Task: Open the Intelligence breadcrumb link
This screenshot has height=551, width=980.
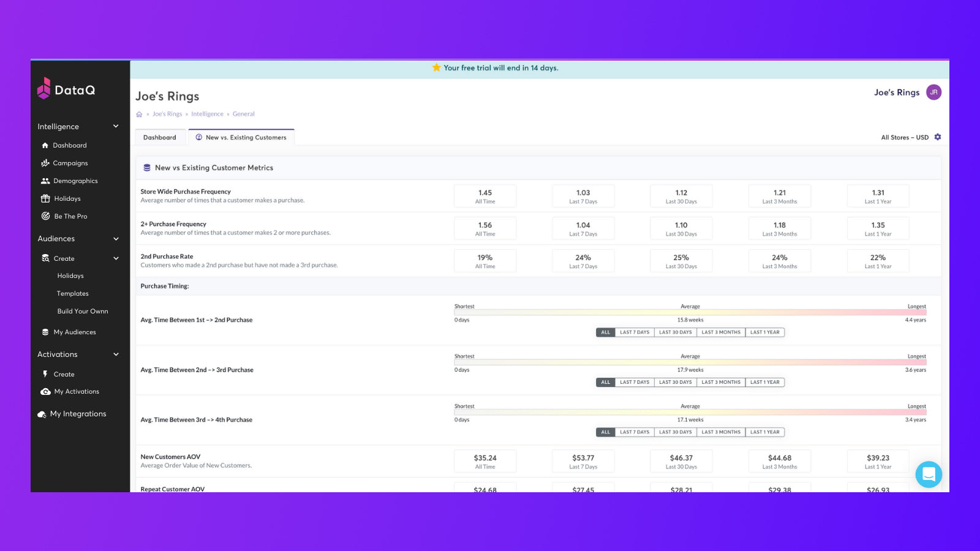Action: (x=207, y=114)
